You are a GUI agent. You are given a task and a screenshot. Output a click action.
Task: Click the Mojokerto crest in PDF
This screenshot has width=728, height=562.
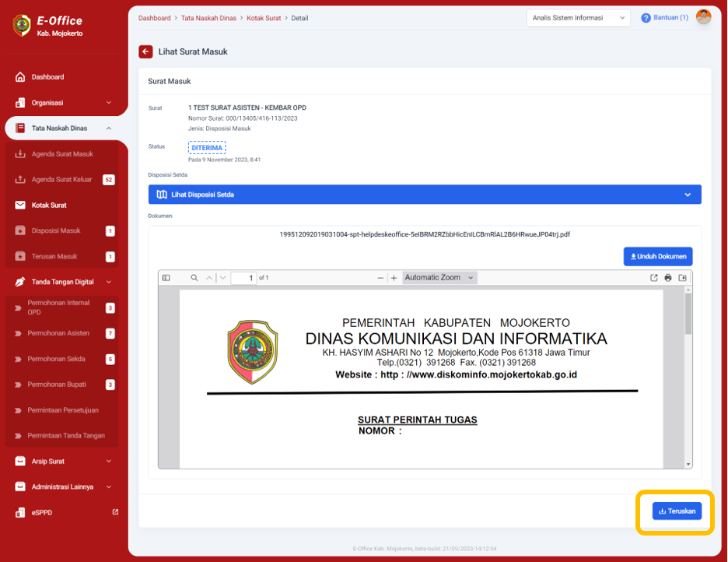coord(252,352)
